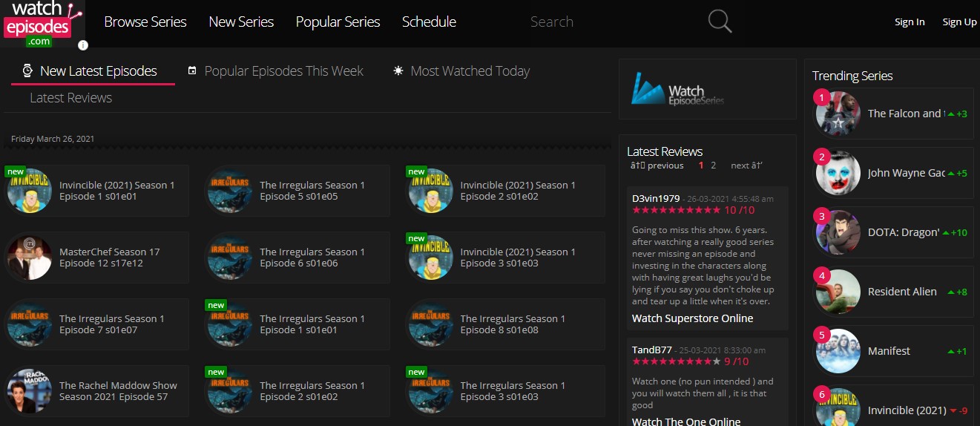Click 'Invincible (2021) Season 1 Episode 1 s01e01' text
Screen dimensions: 980x426
pyautogui.click(x=117, y=191)
